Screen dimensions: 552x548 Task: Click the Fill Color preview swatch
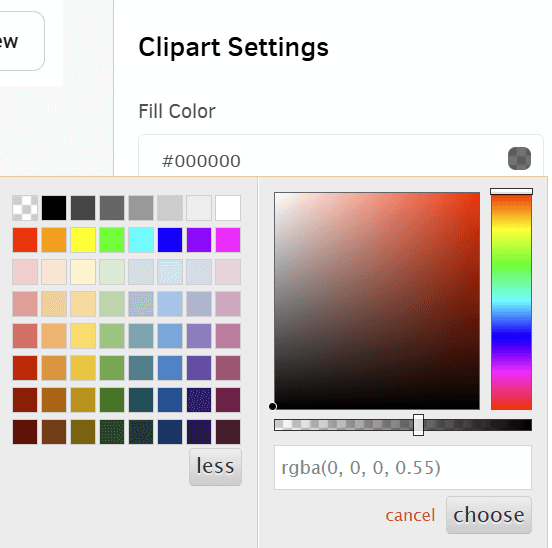tap(519, 158)
